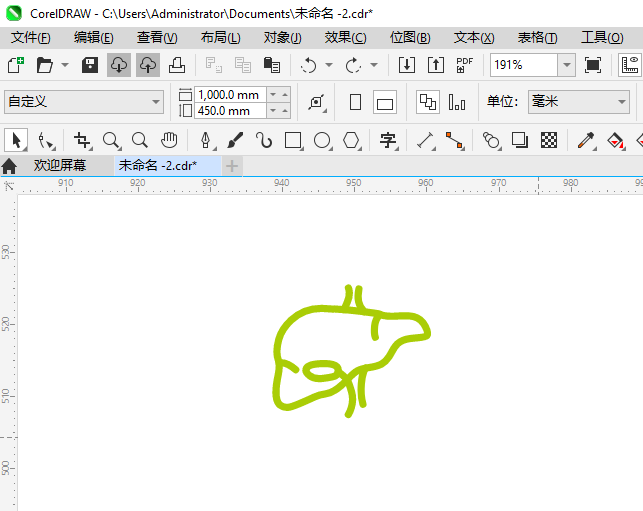Toggle apply layout to all pages

point(428,102)
